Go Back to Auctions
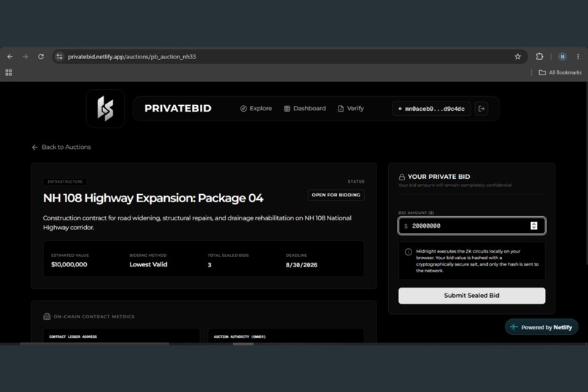Screen dimensions: 588x392 point(61,147)
